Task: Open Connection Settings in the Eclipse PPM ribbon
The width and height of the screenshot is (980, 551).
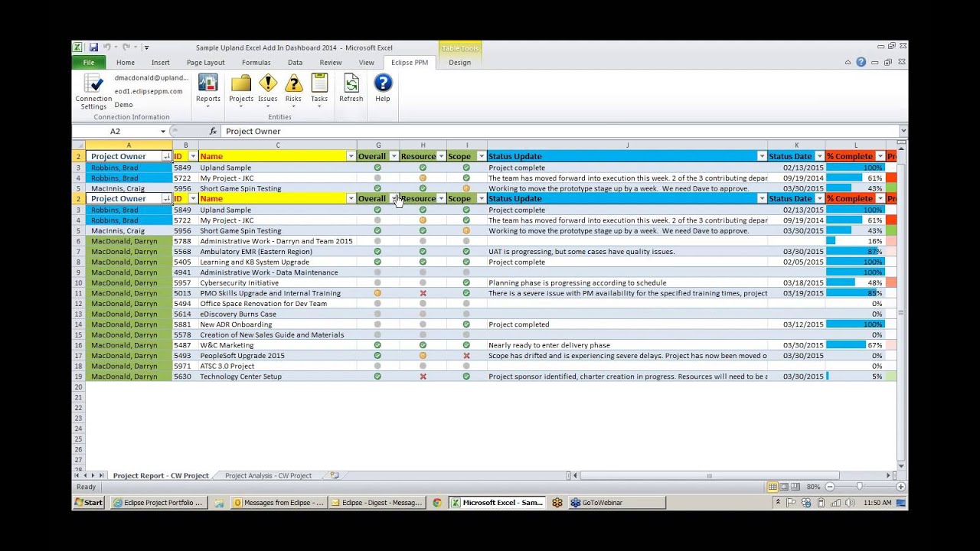Action: (x=93, y=92)
